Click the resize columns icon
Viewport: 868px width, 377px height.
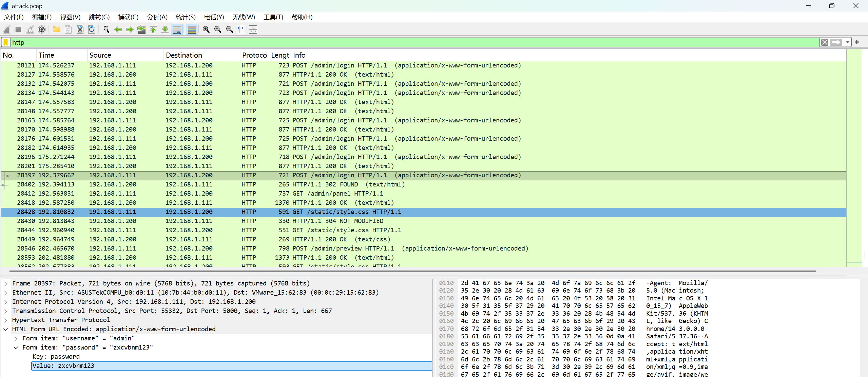coord(241,30)
